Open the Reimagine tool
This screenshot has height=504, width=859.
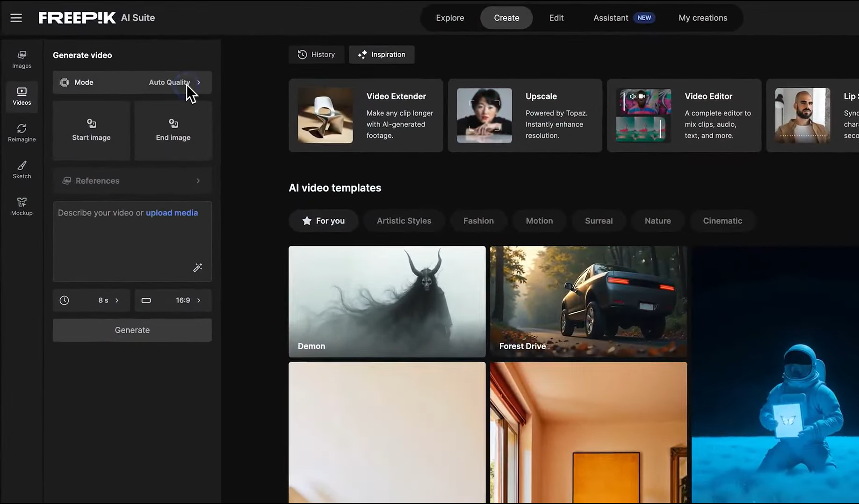(x=22, y=133)
